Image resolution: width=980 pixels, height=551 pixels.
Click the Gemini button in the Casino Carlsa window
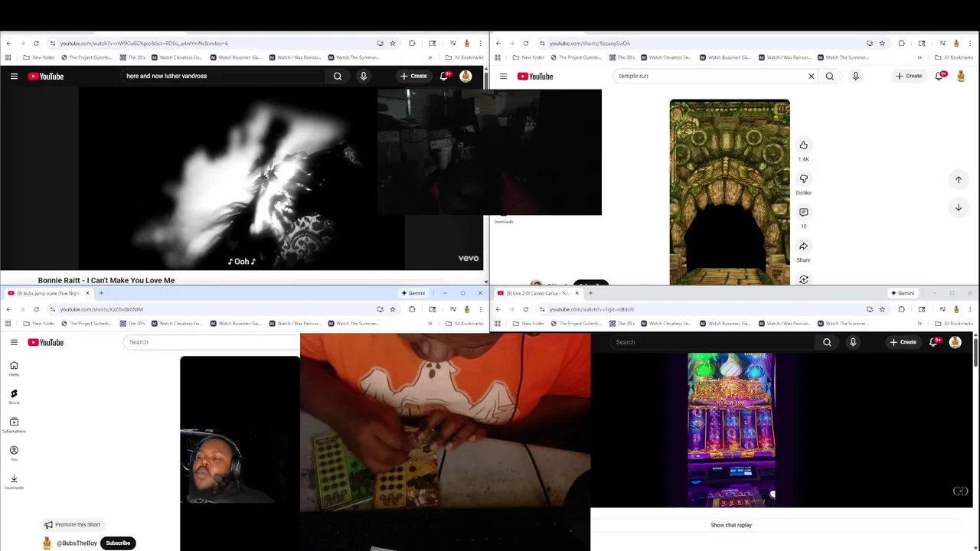903,293
